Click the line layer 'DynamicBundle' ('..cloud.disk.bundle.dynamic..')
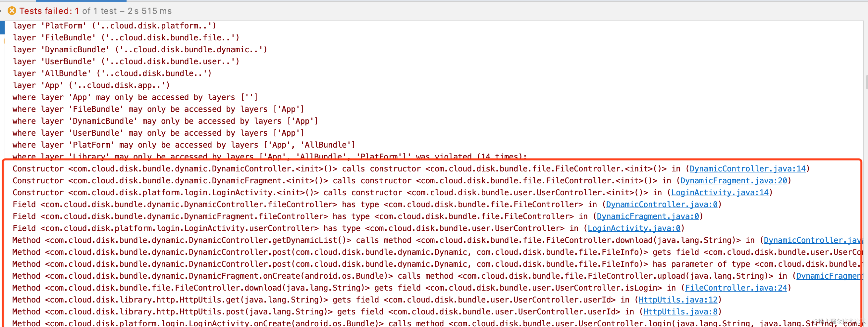The width and height of the screenshot is (868, 327). click(x=140, y=50)
